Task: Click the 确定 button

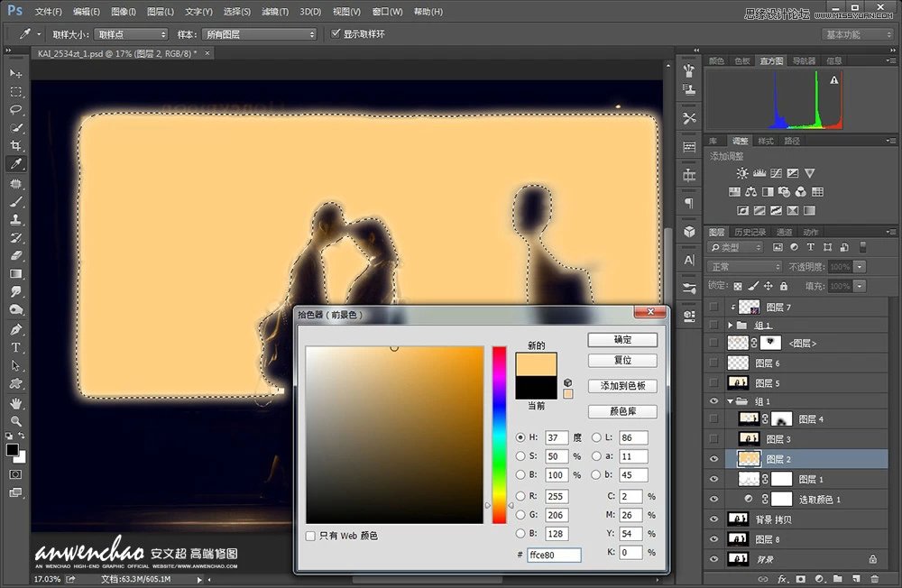Action: [622, 340]
